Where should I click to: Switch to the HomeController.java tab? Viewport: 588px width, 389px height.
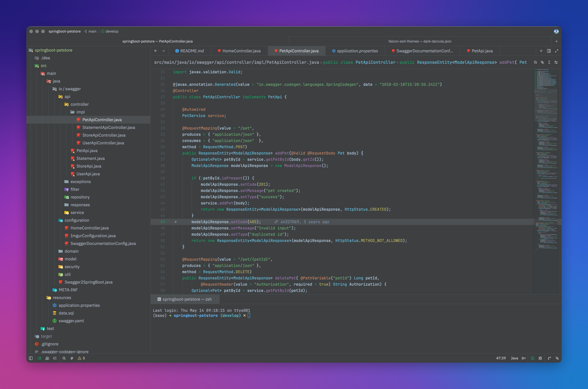[239, 51]
